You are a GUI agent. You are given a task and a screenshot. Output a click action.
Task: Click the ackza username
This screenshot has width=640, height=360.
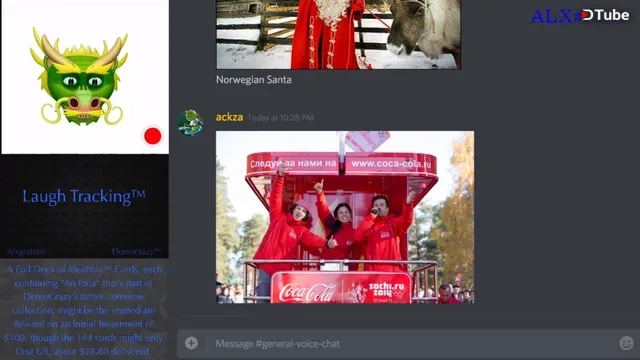click(229, 117)
